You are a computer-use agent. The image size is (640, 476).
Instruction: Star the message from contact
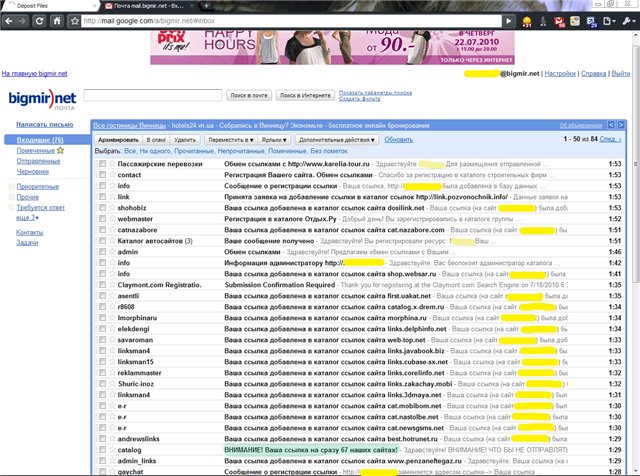click(x=110, y=174)
